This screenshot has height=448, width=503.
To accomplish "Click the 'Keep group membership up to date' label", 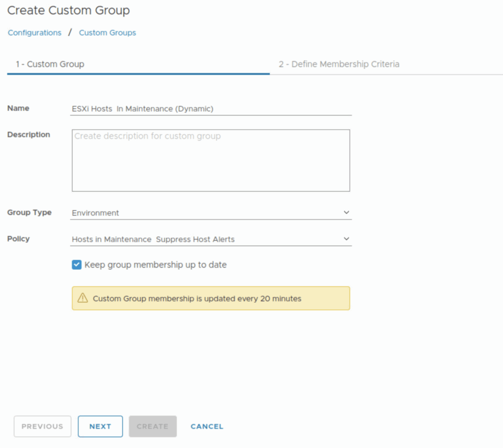I will coord(155,265).
